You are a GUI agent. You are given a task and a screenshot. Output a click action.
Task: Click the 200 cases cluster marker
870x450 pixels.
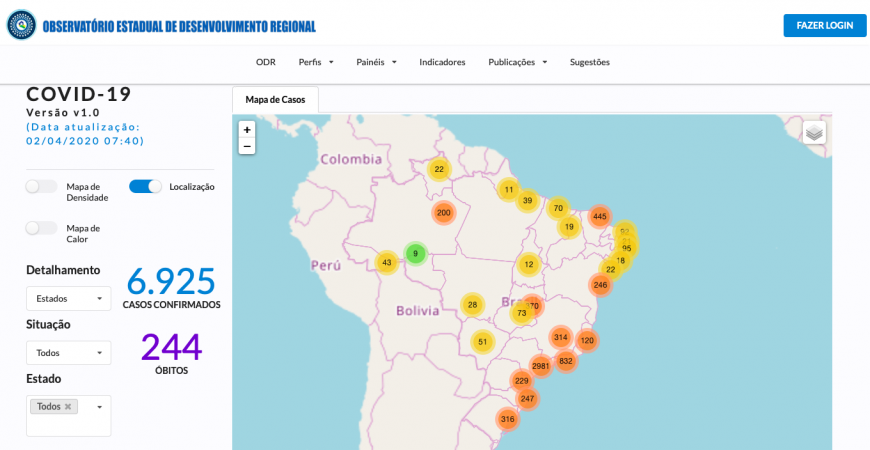point(444,212)
